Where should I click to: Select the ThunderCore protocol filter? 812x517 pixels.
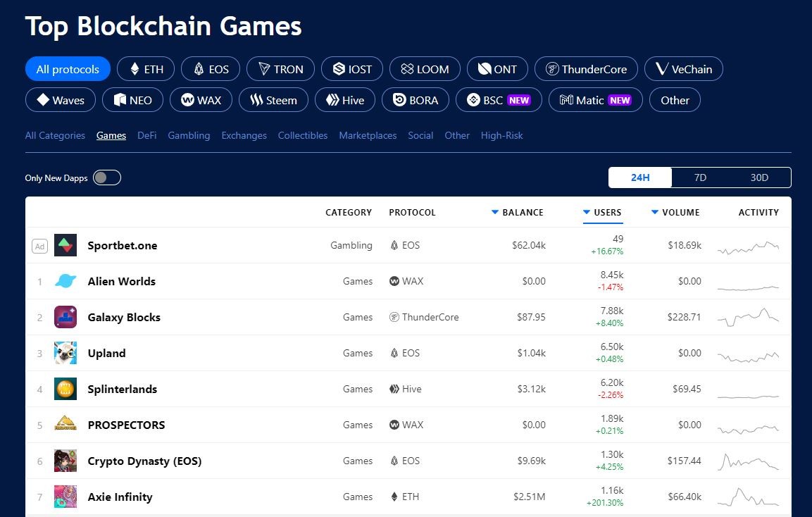point(586,69)
